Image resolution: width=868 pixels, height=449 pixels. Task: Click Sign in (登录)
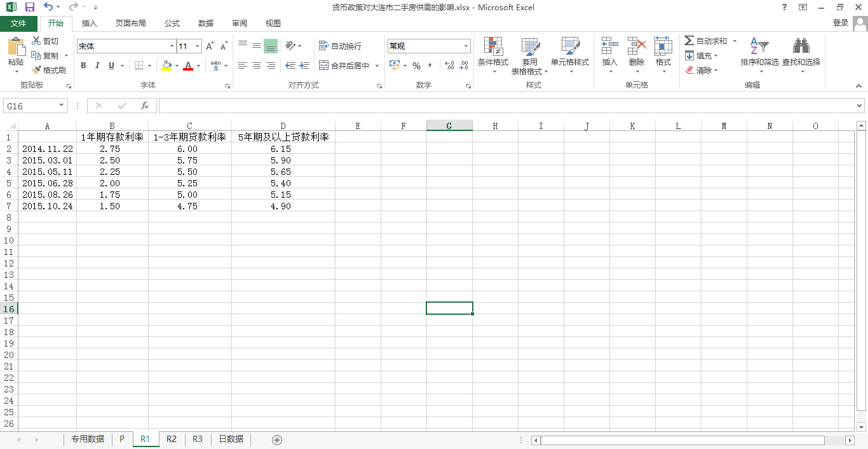point(841,23)
